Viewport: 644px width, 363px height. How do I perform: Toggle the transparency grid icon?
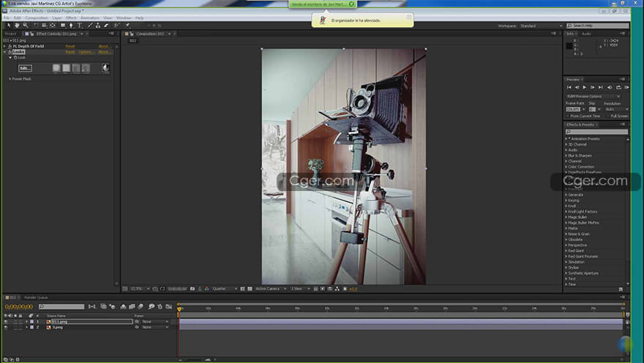[250, 289]
